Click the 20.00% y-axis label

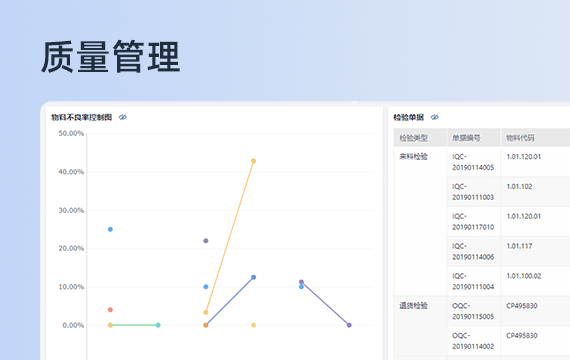coord(71,248)
